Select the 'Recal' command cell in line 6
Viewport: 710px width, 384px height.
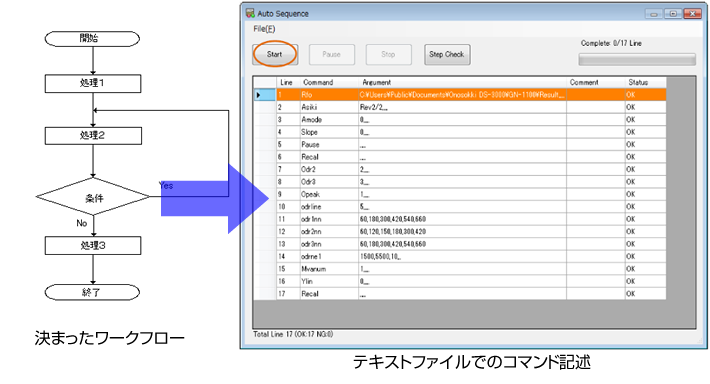[329, 157]
